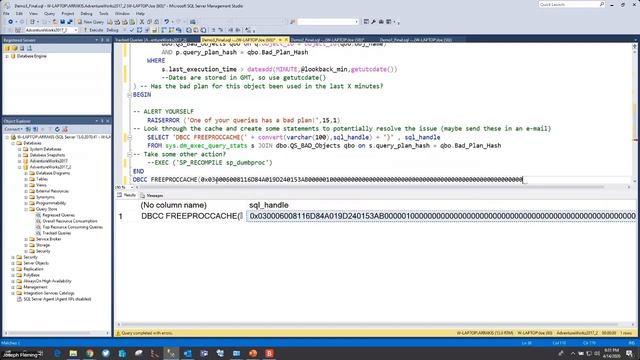The image size is (640, 360).
Task: Select Integration Services Catalogs folder
Action: (x=49, y=293)
